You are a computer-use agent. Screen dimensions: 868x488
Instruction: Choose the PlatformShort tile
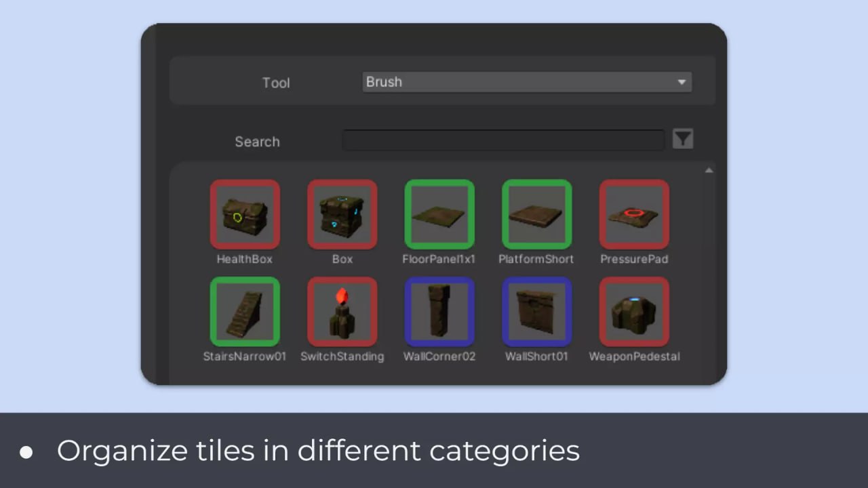536,213
